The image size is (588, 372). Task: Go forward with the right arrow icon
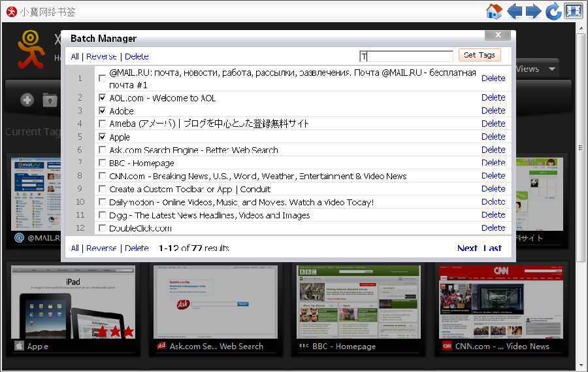coord(534,11)
